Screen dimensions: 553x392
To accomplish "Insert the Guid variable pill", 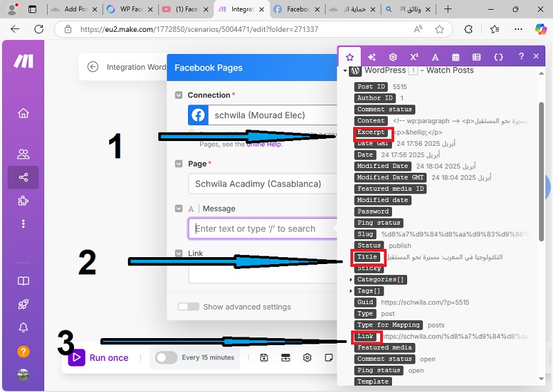I will 365,302.
